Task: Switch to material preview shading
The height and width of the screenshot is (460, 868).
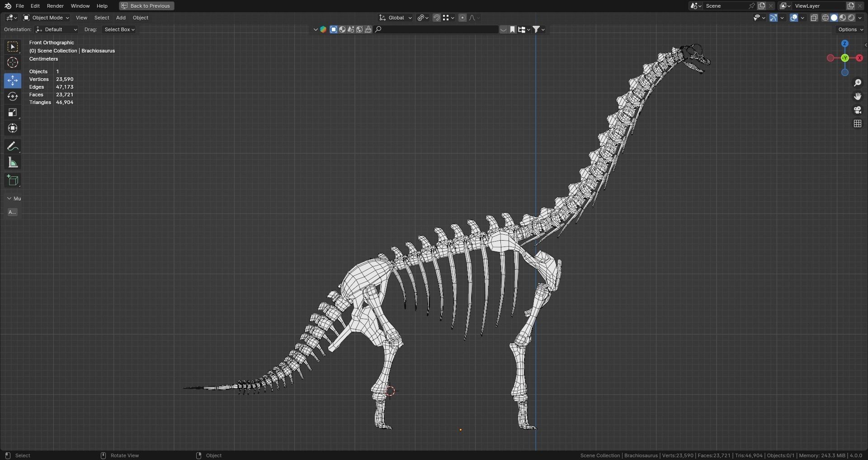Action: pos(843,18)
